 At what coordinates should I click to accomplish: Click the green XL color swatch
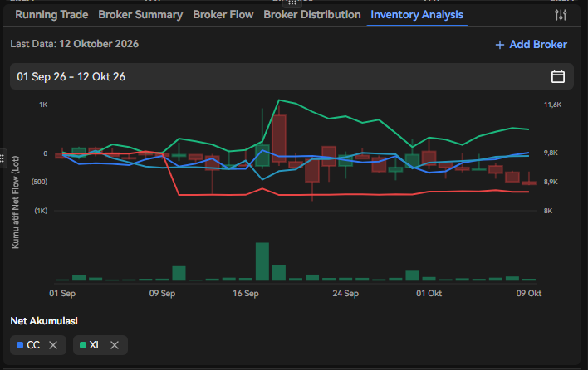pos(83,345)
